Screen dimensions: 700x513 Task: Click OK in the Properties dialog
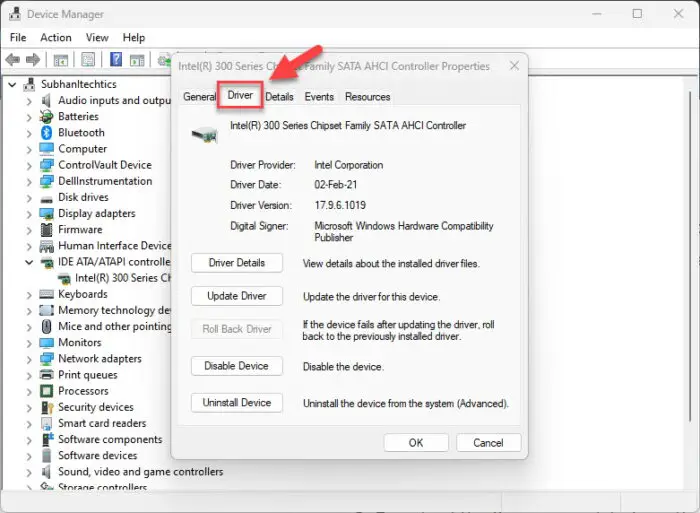(x=416, y=443)
